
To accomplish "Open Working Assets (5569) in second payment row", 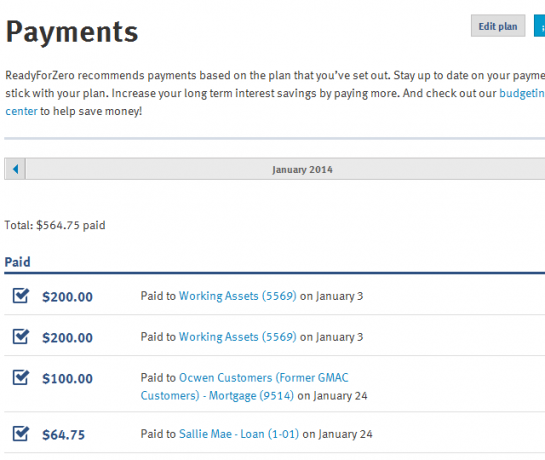I will [x=237, y=337].
